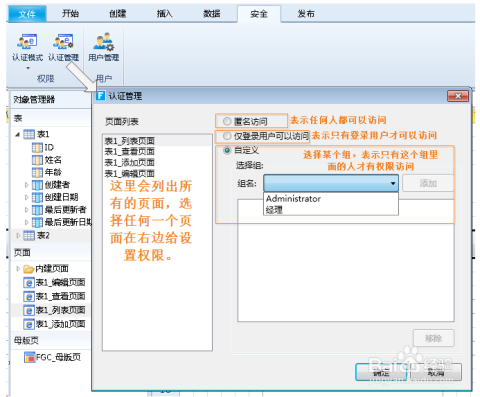
Task: Click the 页面 section header in object manager
Action: pyautogui.click(x=51, y=253)
